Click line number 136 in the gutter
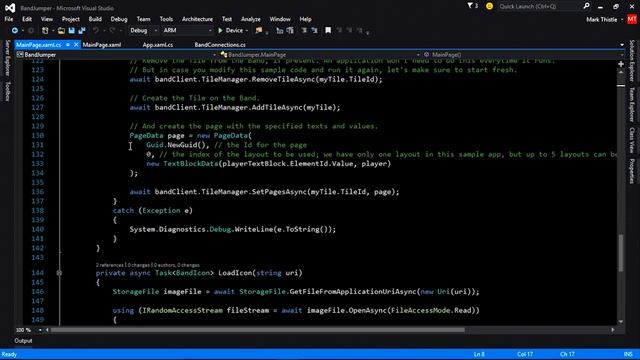This screenshot has height=360, width=640. 38,192
